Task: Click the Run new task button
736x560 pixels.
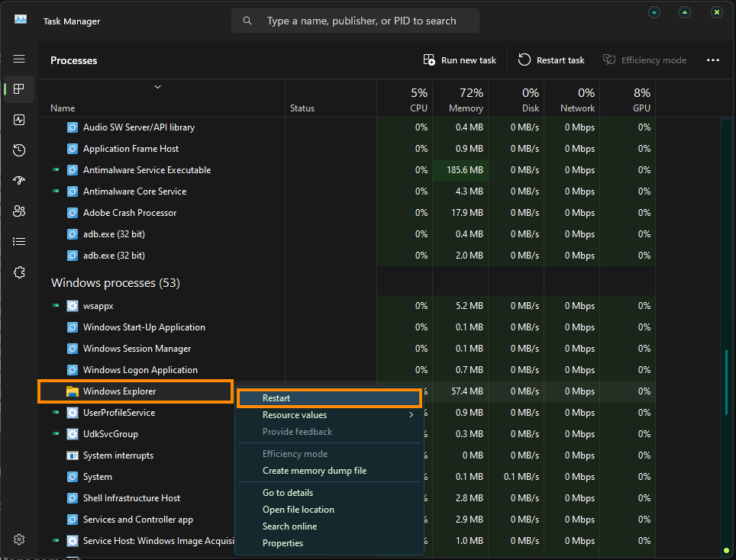Action: pyautogui.click(x=460, y=60)
